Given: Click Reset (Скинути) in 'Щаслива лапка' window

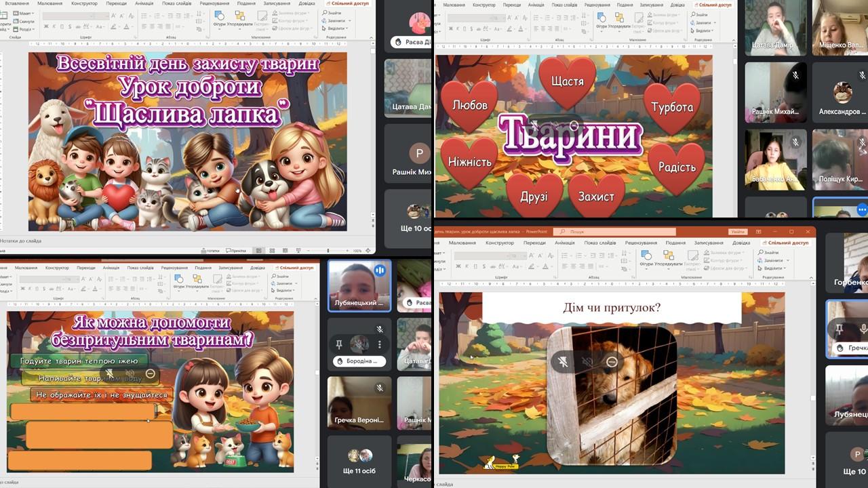Looking at the screenshot, I should coord(24,21).
